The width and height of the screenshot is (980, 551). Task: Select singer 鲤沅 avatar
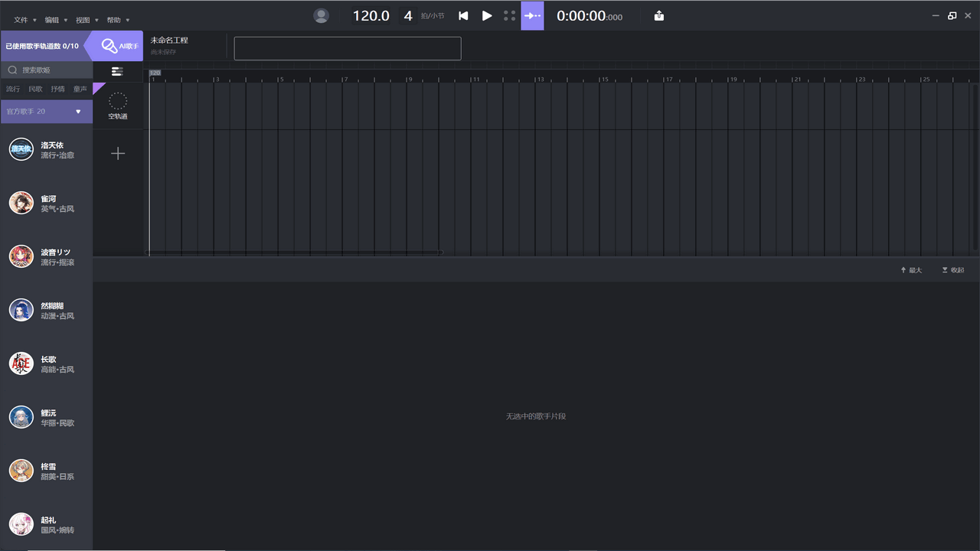21,417
